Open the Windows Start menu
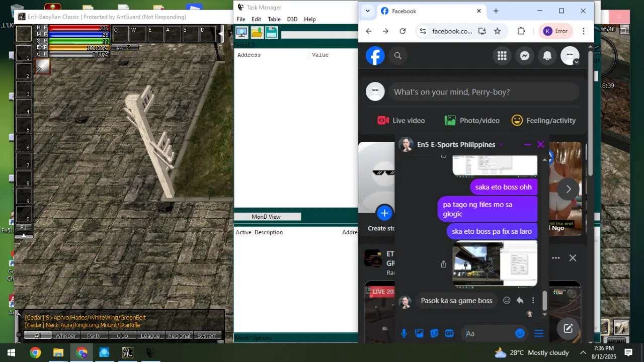Screen dimensions: 644x362 (11, 352)
